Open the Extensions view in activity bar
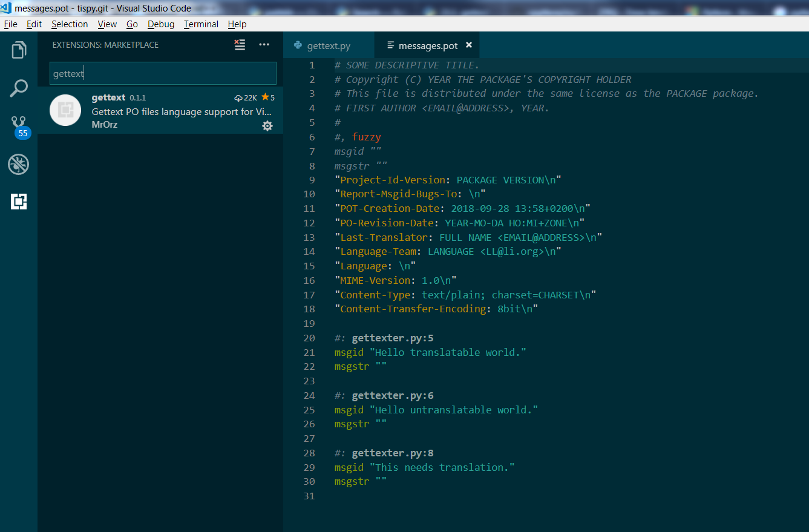Image resolution: width=809 pixels, height=532 pixels. (19, 202)
